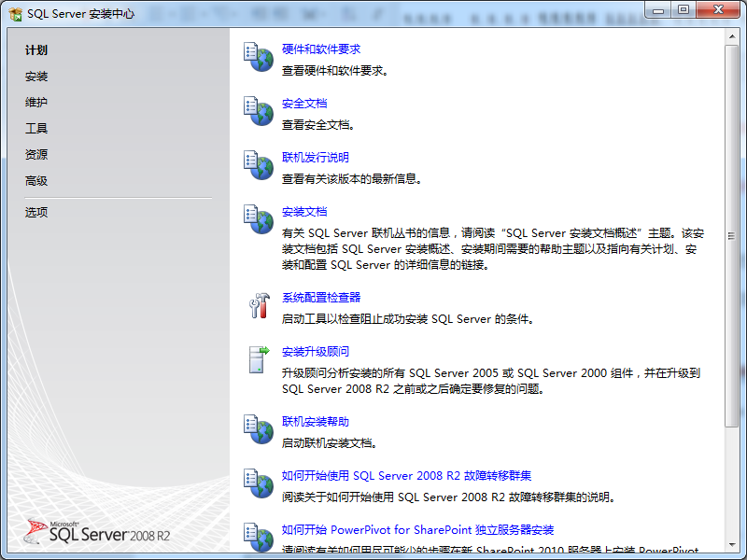The height and width of the screenshot is (560, 747).
Task: Launch 系统配置检查器
Action: point(321,298)
